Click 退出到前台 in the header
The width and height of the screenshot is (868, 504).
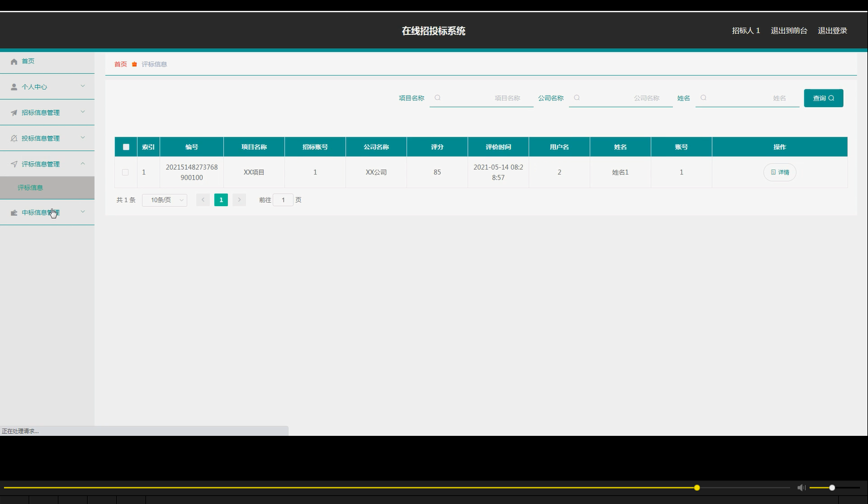click(x=789, y=31)
